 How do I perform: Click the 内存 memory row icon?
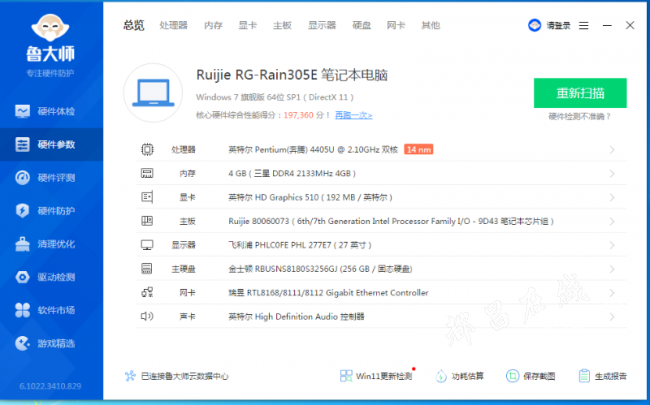click(147, 173)
